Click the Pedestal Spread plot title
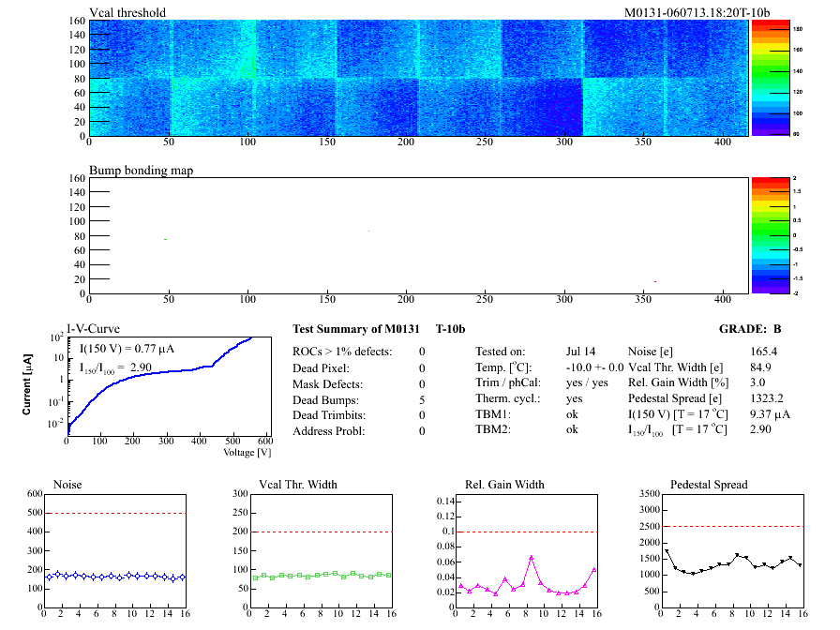The width and height of the screenshot is (840, 630). (x=709, y=485)
